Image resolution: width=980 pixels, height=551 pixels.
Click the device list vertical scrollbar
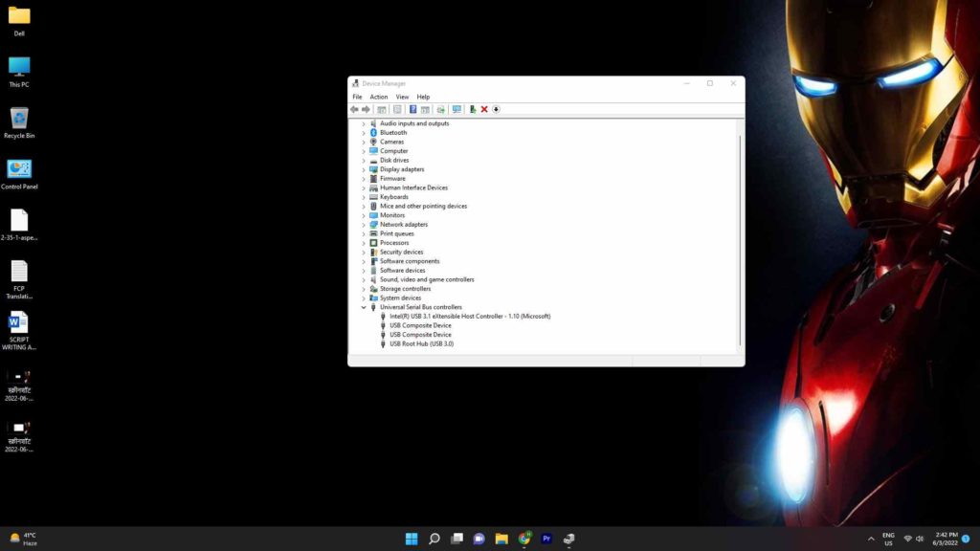tap(740, 239)
